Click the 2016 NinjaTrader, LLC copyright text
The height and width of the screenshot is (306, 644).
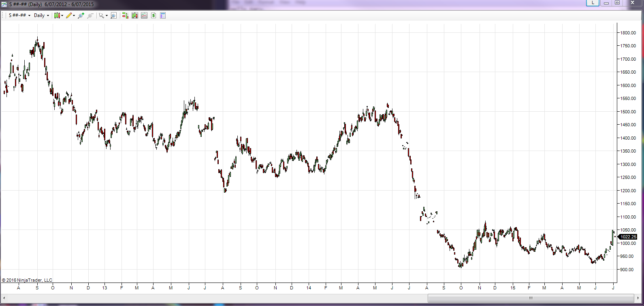click(27, 280)
